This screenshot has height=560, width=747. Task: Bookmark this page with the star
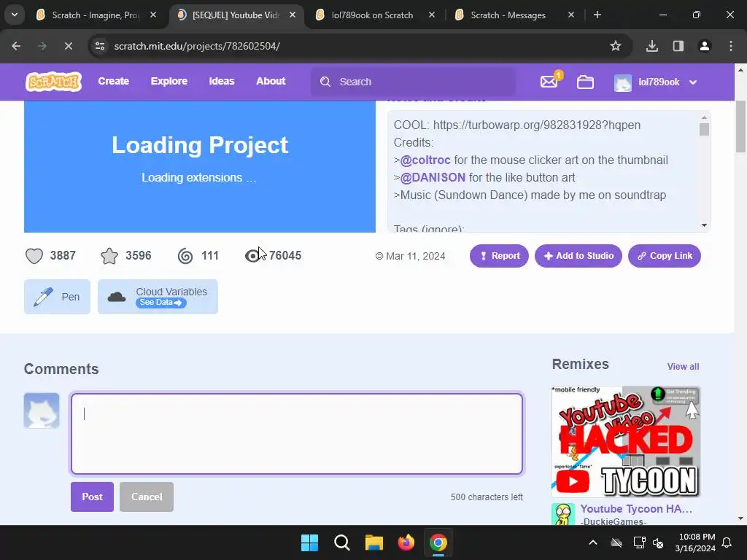pyautogui.click(x=616, y=46)
